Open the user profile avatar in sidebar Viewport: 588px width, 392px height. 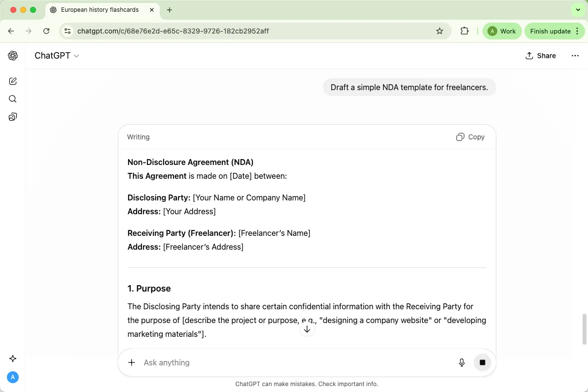tap(13, 377)
